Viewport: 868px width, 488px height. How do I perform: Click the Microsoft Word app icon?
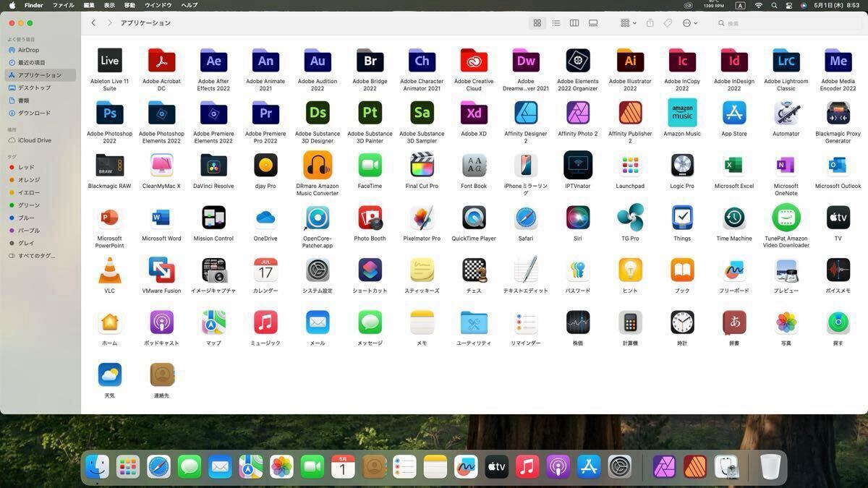coord(161,218)
